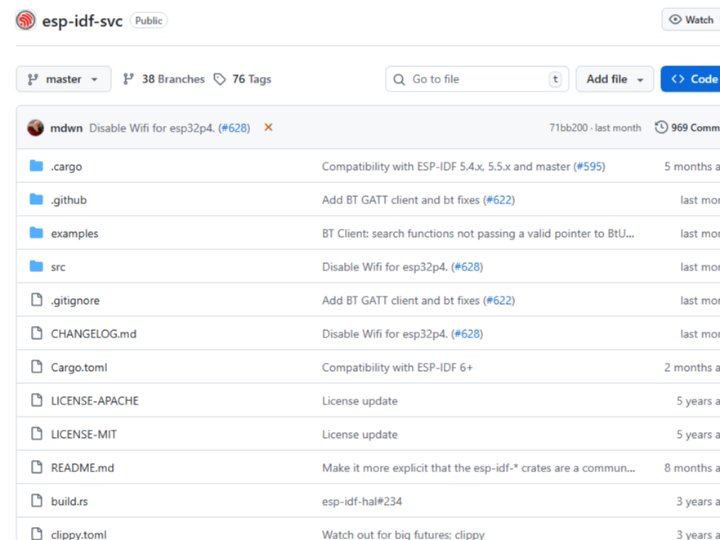The width and height of the screenshot is (720, 540).
Task: Click the tag icon beside 76 Tags
Action: (x=220, y=79)
